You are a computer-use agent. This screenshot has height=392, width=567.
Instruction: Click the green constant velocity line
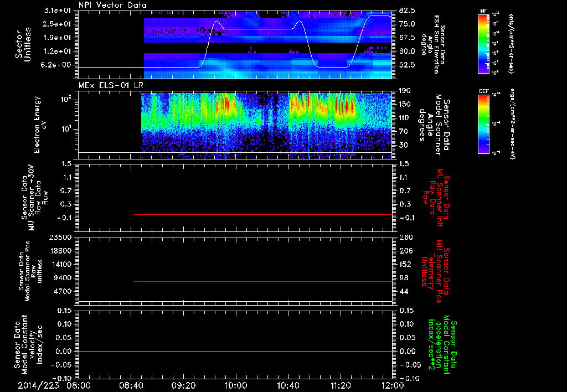click(x=235, y=351)
